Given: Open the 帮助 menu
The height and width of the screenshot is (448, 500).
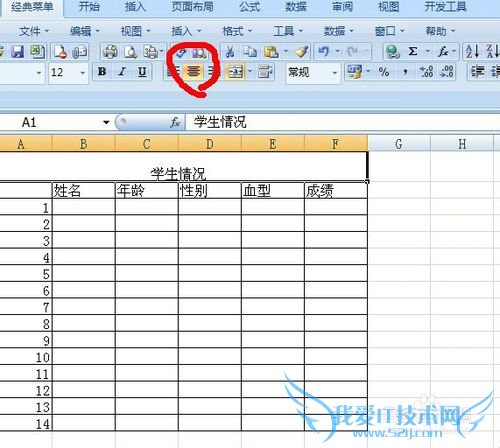Looking at the screenshot, I should pos(440,31).
